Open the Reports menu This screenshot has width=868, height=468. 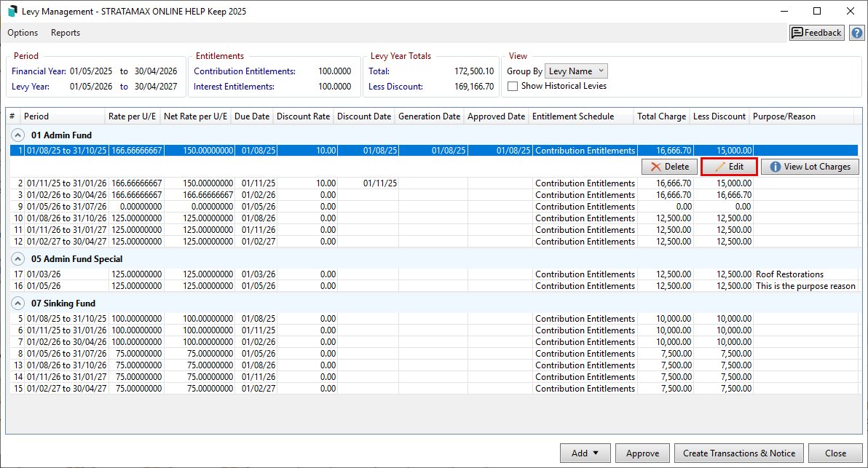click(66, 33)
